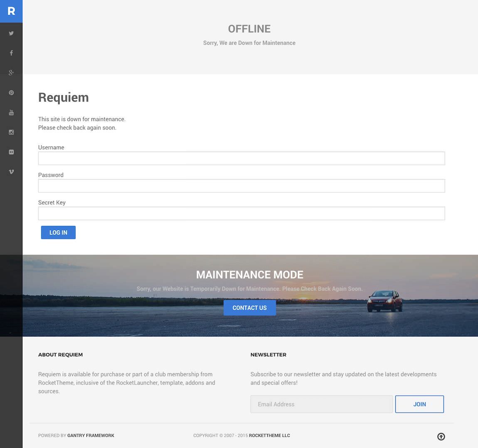Open the Facebook social link
The width and height of the screenshot is (478, 448).
[x=11, y=53]
